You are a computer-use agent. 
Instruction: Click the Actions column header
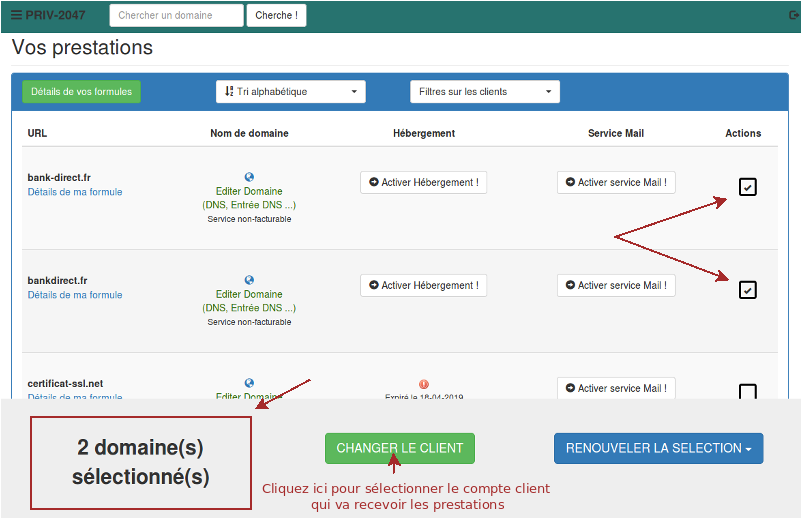point(743,133)
